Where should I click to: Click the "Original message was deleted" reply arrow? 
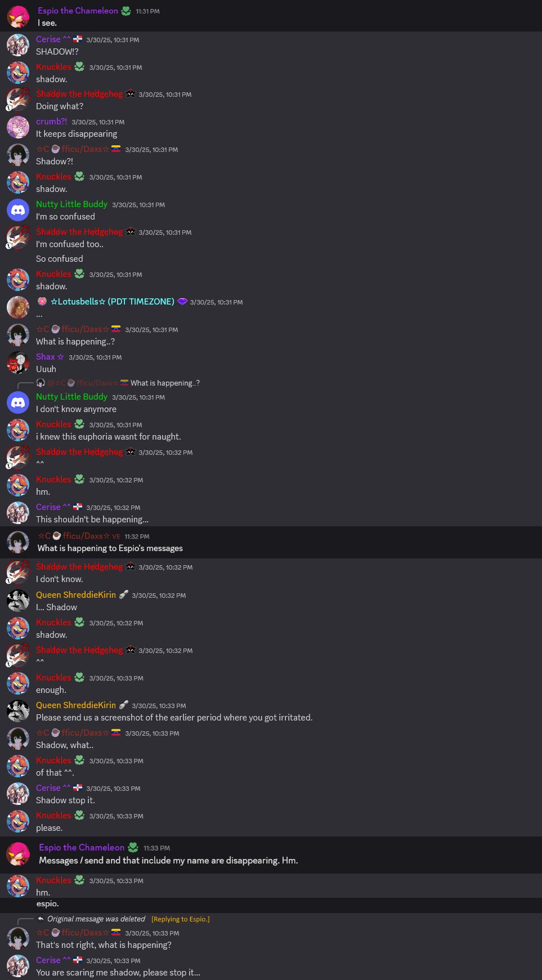tap(41, 919)
